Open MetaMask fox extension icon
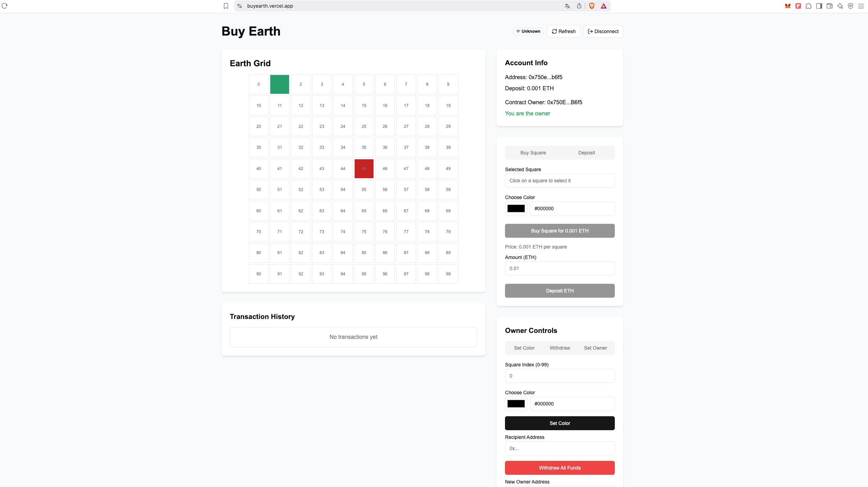Viewport: 868px width, 487px height. (788, 6)
